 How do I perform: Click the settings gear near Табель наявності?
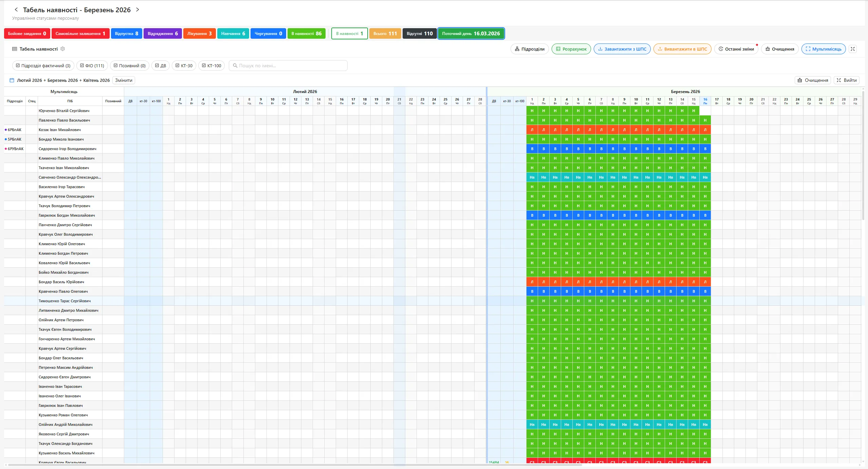[x=63, y=49]
